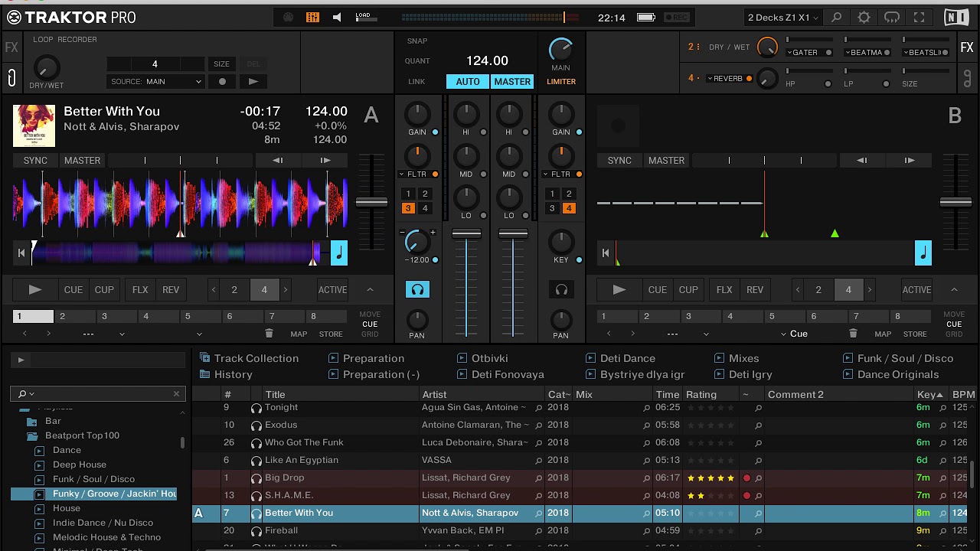Adjust deck B tempo fader
The width and height of the screenshot is (980, 551).
coord(955,202)
